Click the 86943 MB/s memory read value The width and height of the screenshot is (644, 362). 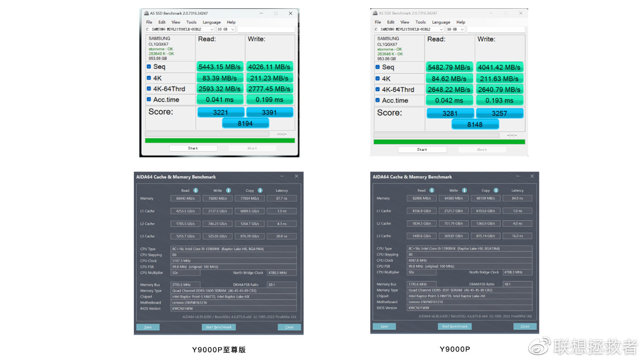tap(185, 198)
